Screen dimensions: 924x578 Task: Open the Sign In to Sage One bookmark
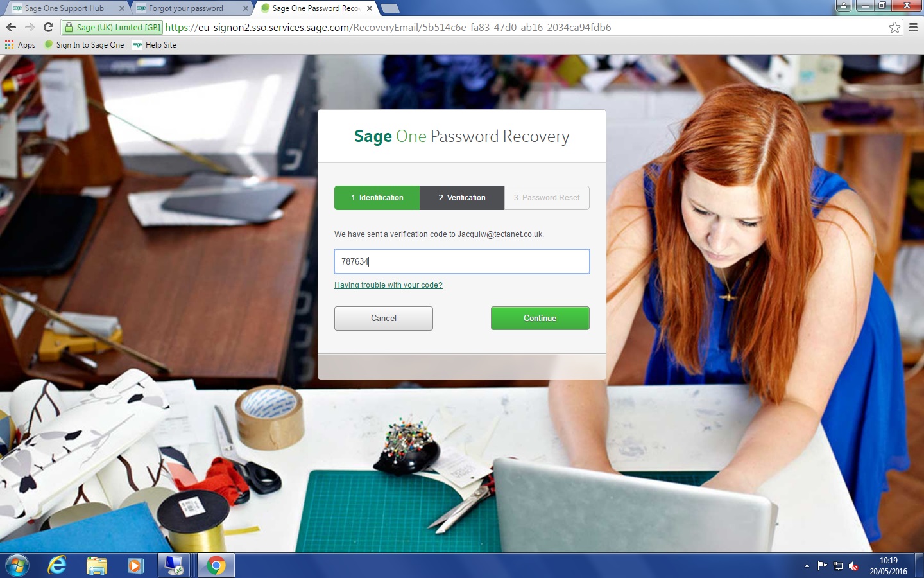84,45
